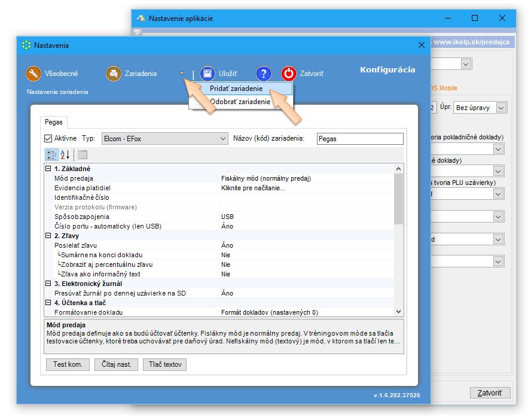The image size is (528, 420).
Task: Sort properties alphabetically with A-Z icon
Action: [65, 154]
